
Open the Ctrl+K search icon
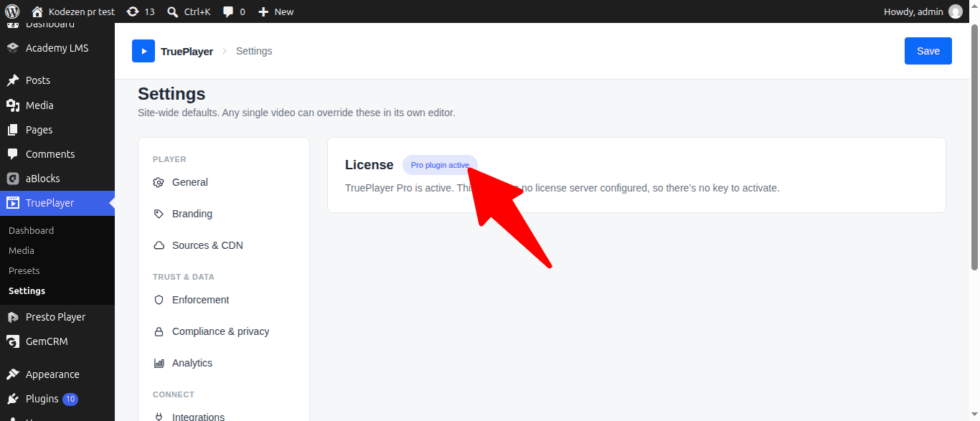point(172,11)
